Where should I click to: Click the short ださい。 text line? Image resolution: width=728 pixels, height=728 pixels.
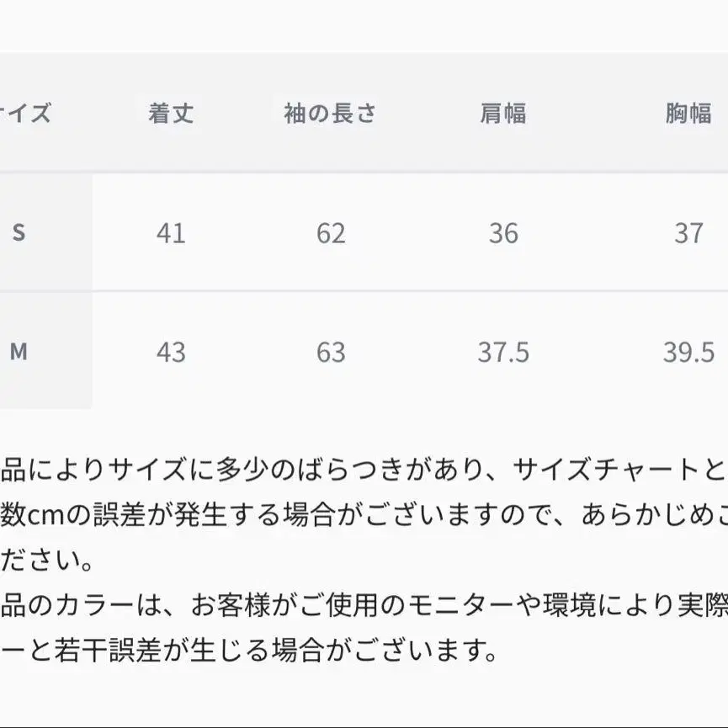click(x=47, y=559)
